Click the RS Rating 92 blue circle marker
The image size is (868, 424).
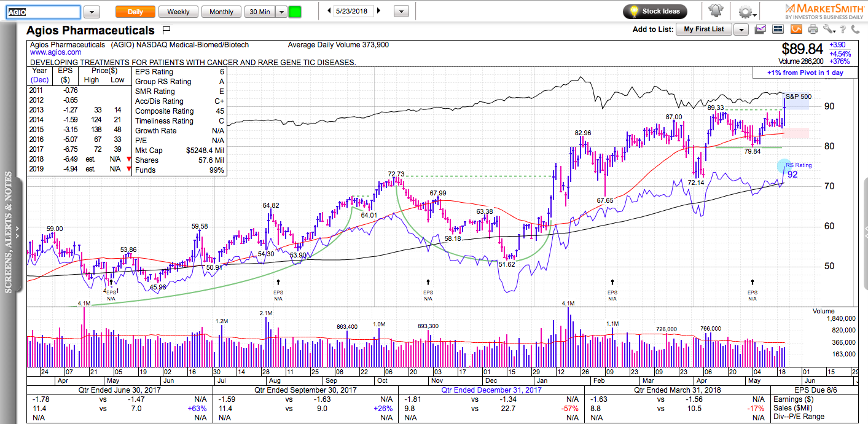pyautogui.click(x=784, y=165)
